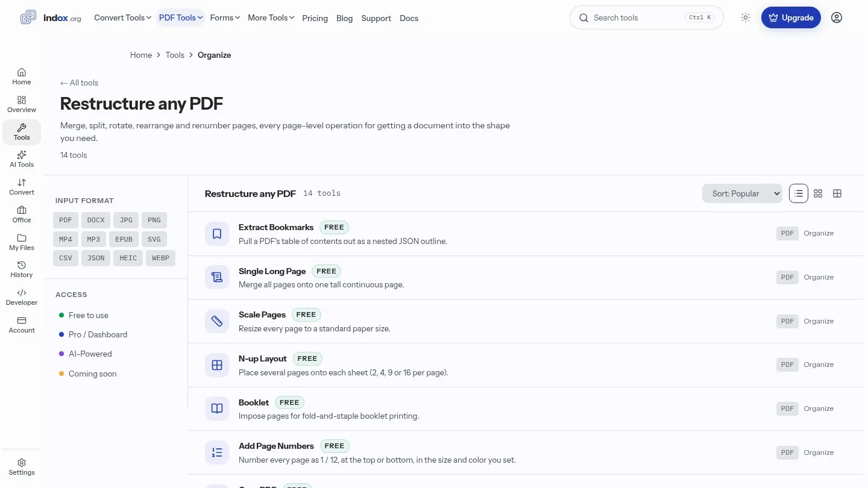
Task: Click the Extract Bookmarks tool icon
Action: click(217, 234)
